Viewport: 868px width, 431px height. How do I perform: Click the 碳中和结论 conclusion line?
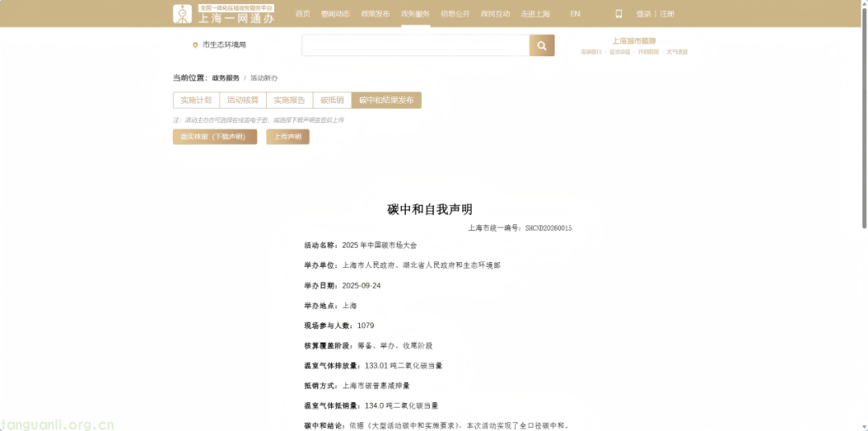(x=436, y=425)
